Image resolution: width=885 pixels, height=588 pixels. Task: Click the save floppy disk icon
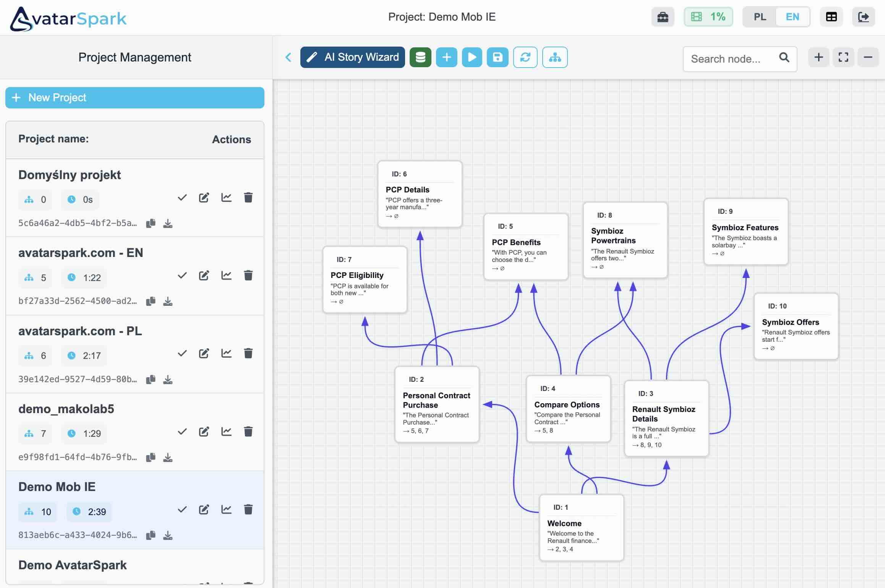tap(497, 57)
